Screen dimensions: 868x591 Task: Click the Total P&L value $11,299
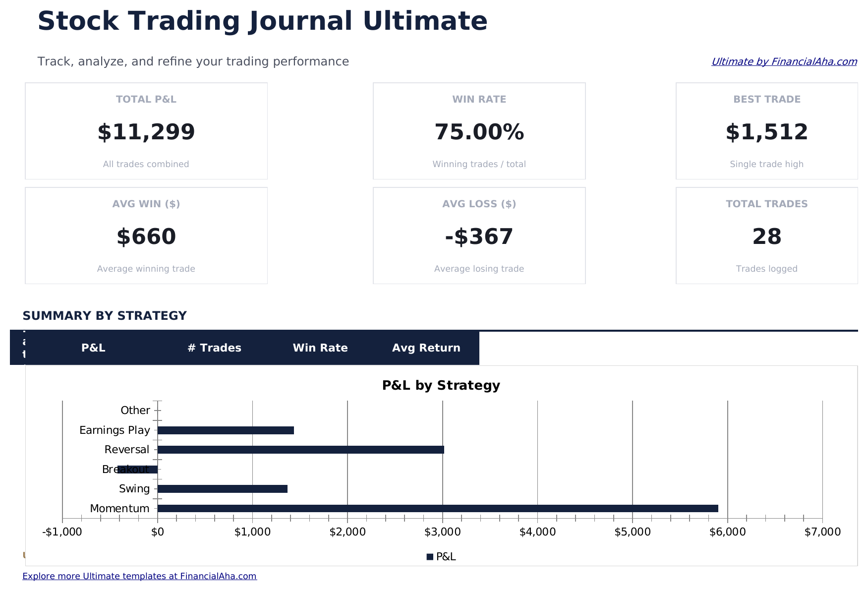146,132
